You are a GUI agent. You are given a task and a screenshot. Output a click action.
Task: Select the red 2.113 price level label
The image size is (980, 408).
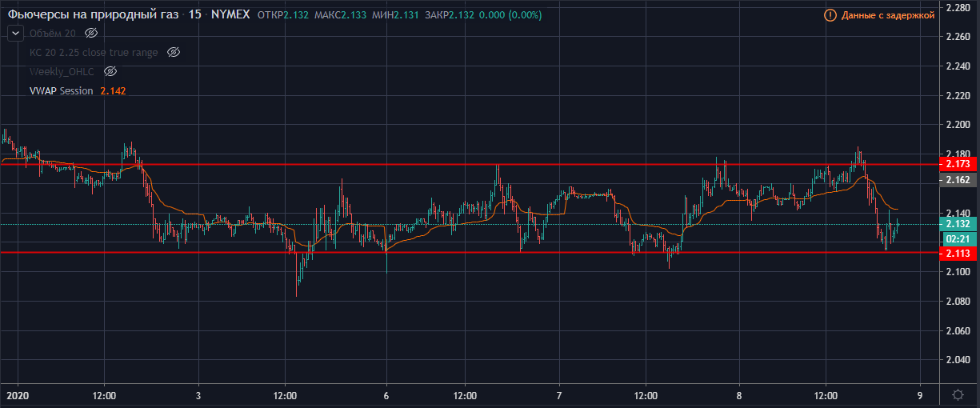[x=958, y=254]
